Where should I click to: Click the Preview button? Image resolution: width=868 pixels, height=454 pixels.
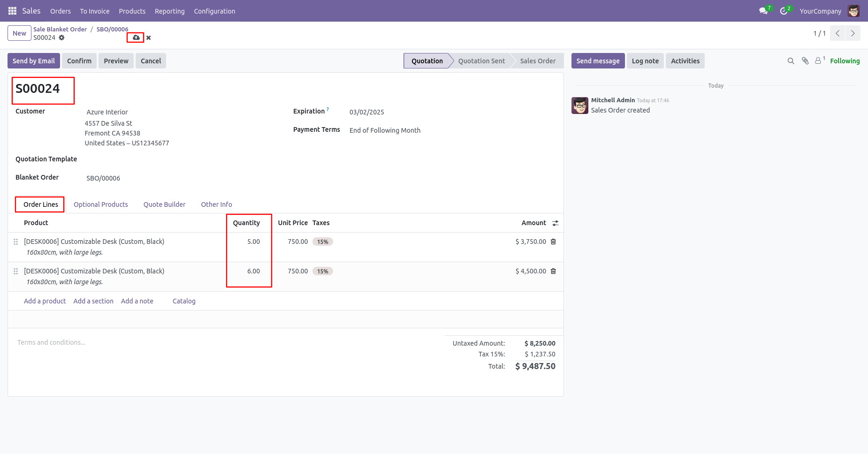116,61
